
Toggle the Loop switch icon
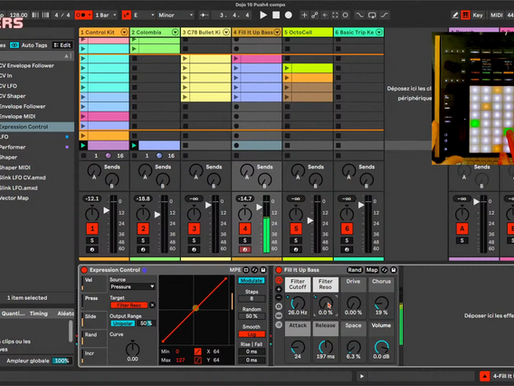tap(372, 15)
